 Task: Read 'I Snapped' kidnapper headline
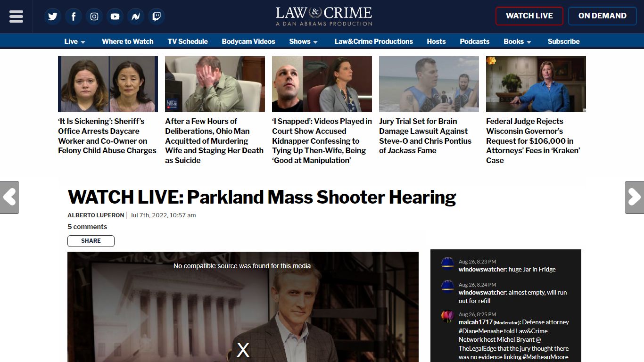pyautogui.click(x=322, y=141)
